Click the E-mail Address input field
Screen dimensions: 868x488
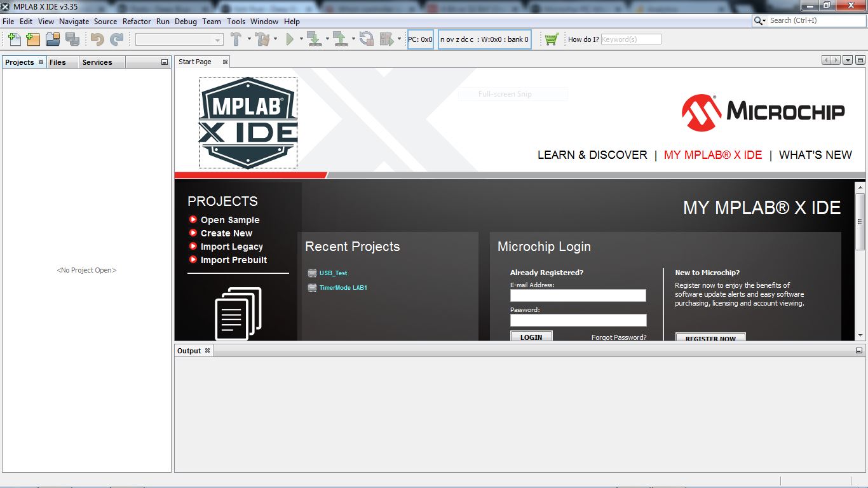[577, 295]
